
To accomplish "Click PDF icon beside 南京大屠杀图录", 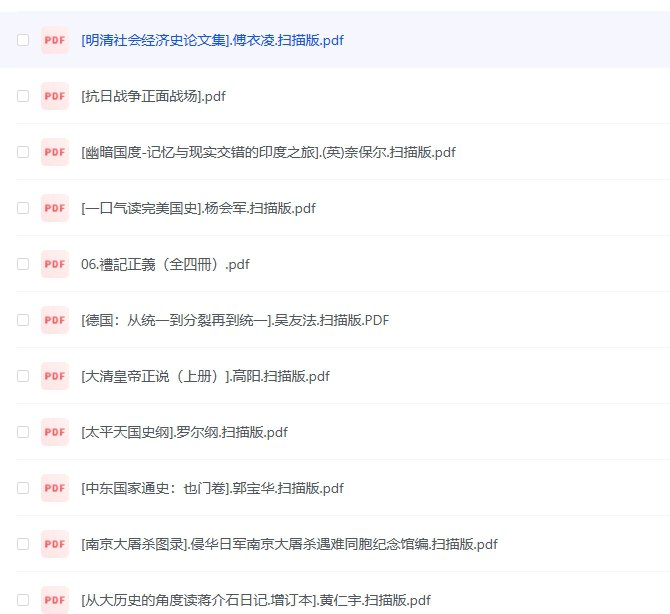I will 55,544.
